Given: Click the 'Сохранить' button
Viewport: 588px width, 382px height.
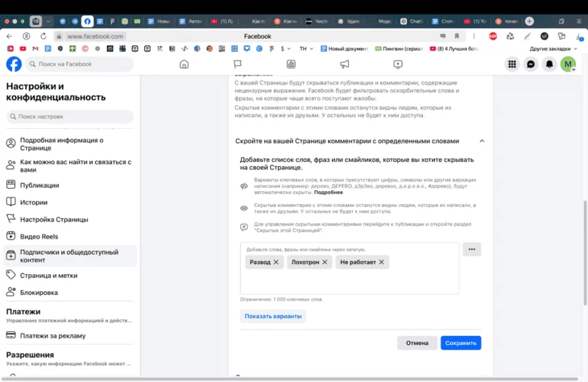Looking at the screenshot, I should click(x=461, y=343).
